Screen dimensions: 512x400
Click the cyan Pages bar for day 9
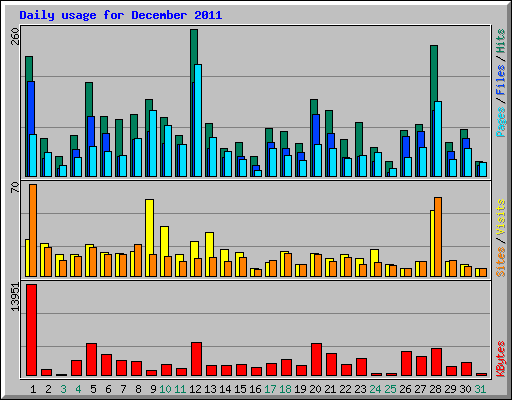153,143
